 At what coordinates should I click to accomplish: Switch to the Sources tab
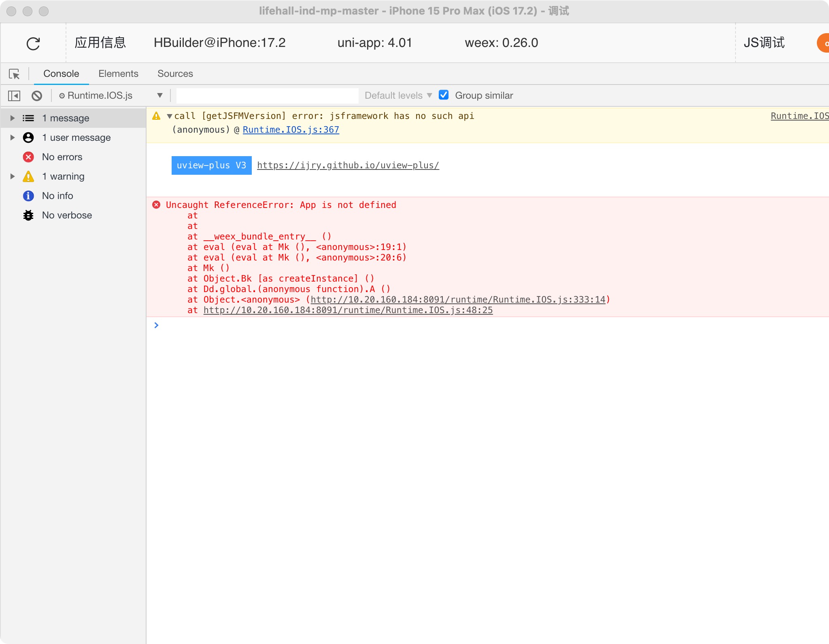[x=175, y=74]
